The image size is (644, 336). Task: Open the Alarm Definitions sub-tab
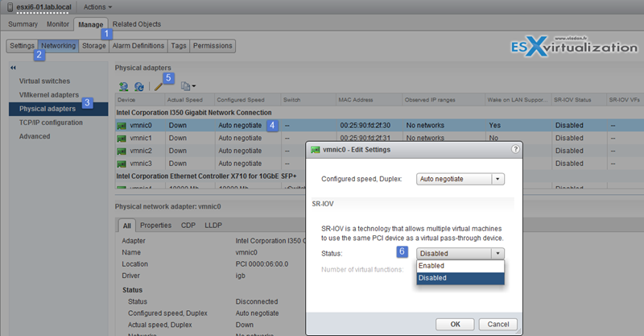click(x=138, y=46)
